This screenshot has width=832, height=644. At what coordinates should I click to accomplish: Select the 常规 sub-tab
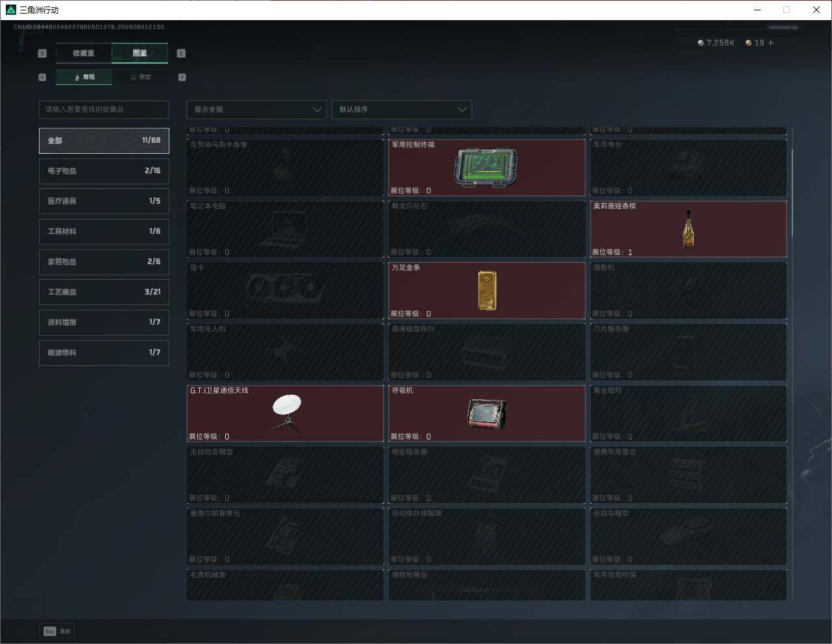[x=84, y=77]
